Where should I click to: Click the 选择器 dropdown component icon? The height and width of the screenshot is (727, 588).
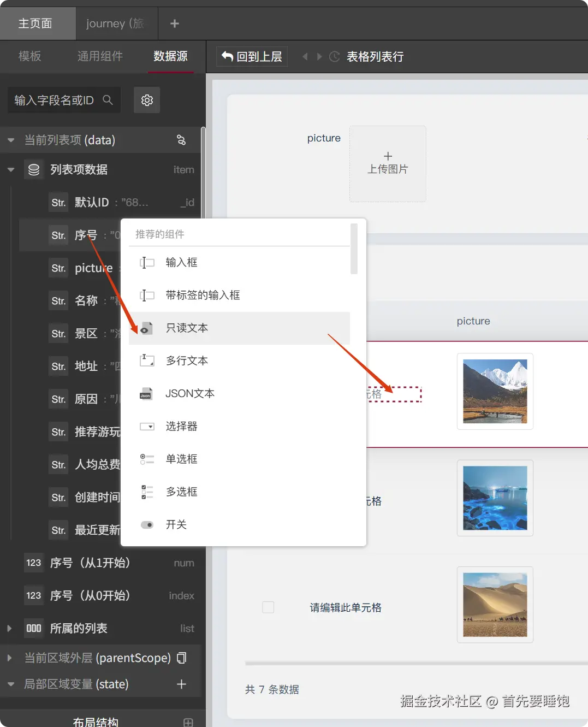147,426
